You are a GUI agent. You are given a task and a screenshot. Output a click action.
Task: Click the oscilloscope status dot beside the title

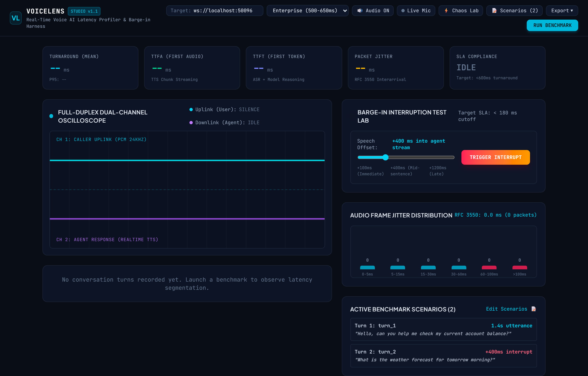point(51,116)
